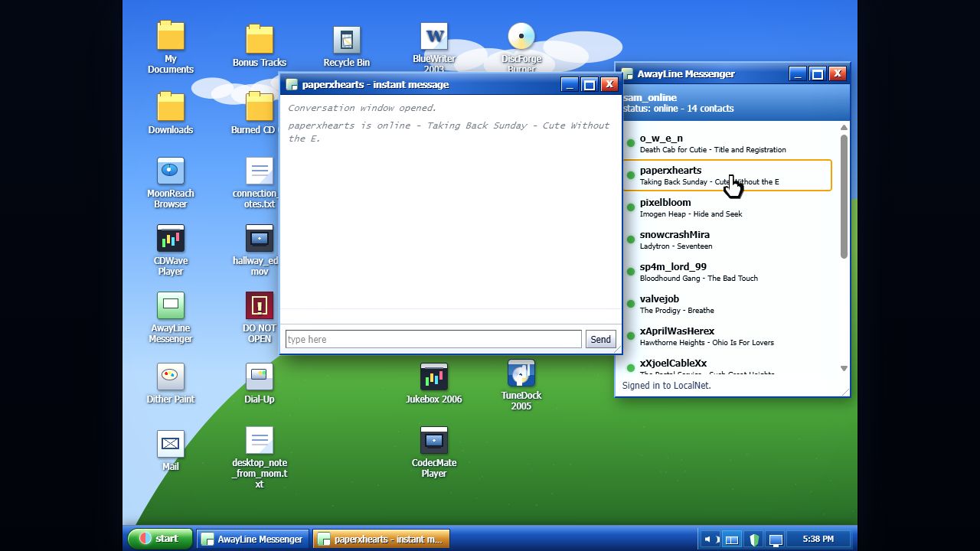980x551 pixels.
Task: Click the sam_online username header
Action: point(650,97)
